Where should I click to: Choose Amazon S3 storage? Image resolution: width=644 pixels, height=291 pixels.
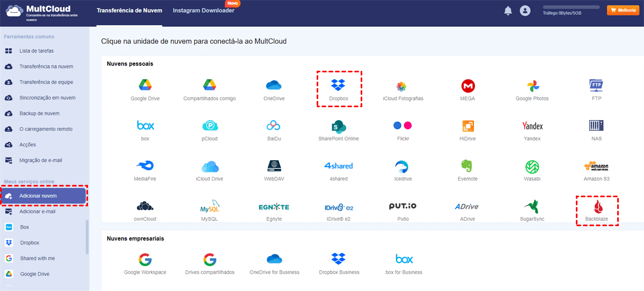point(596,170)
